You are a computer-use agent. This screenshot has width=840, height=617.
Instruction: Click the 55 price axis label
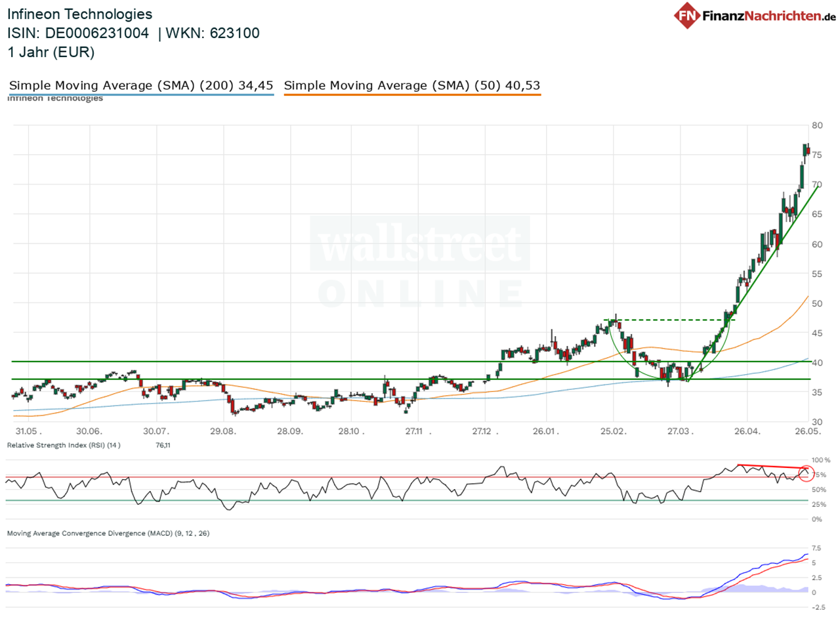pyautogui.click(x=818, y=274)
